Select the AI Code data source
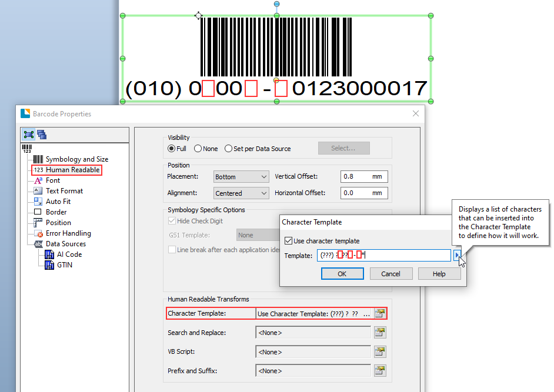 [x=69, y=254]
